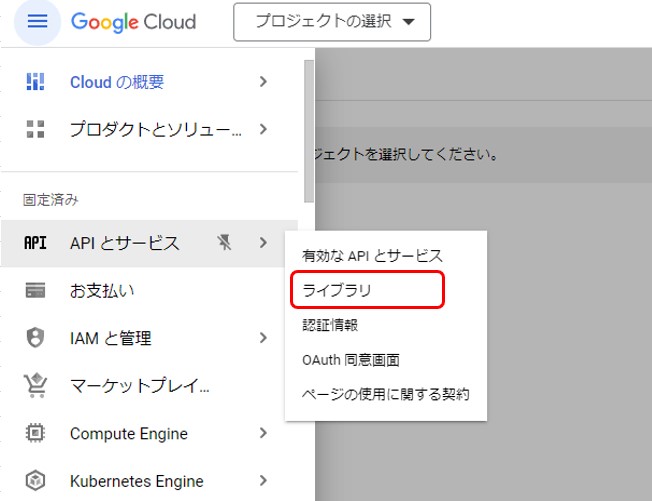The height and width of the screenshot is (501, 652).
Task: Click the Cloud の概要 dashboard icon
Action: point(35,81)
